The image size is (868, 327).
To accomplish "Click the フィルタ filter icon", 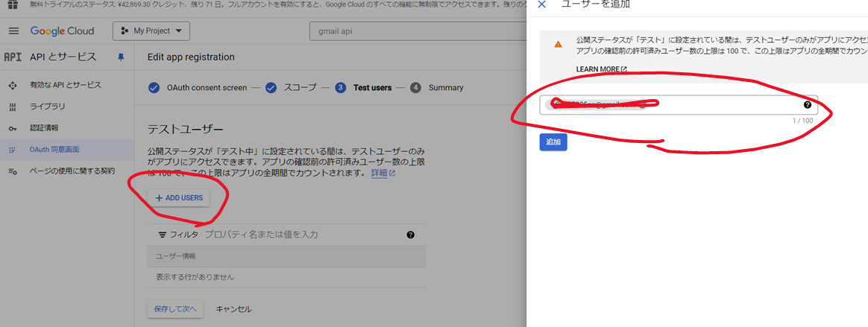I will [x=163, y=235].
